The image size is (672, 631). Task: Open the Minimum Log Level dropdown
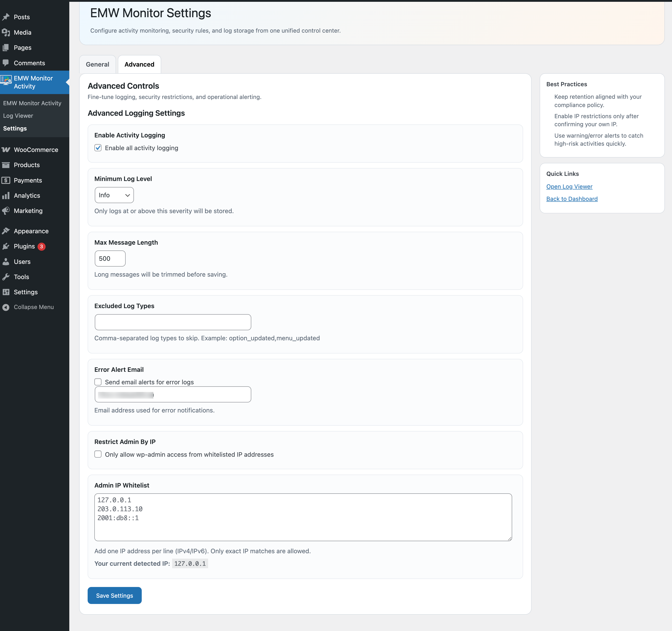[114, 195]
